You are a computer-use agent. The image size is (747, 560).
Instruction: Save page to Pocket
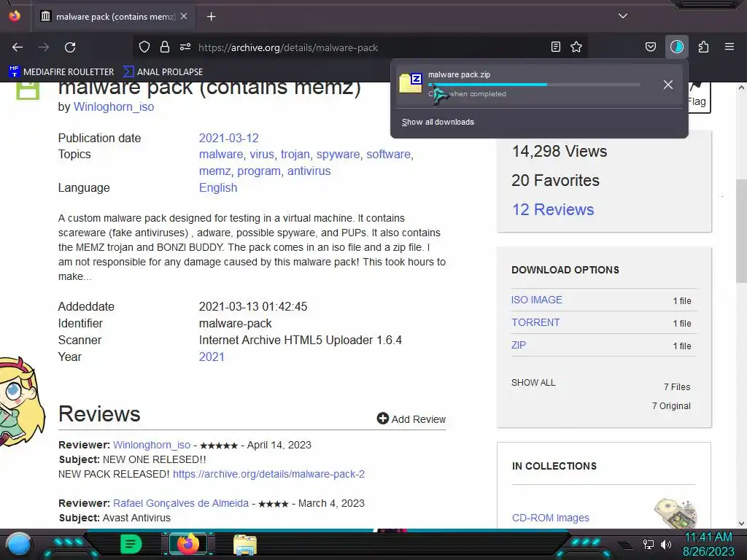(650, 47)
